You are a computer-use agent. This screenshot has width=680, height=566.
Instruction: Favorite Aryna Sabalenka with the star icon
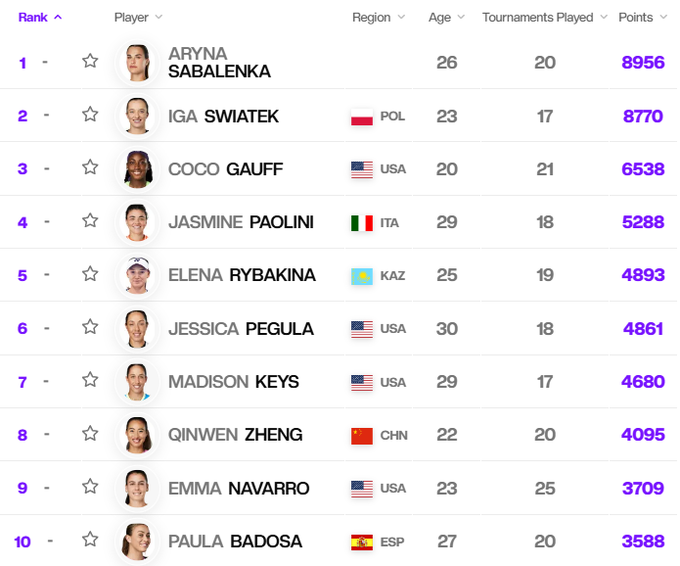[90, 61]
